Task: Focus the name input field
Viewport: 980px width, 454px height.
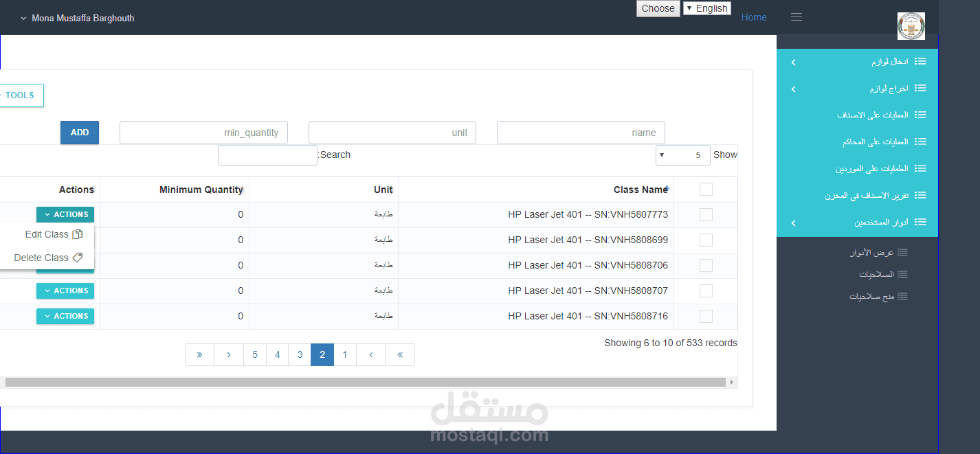Action: (x=581, y=133)
